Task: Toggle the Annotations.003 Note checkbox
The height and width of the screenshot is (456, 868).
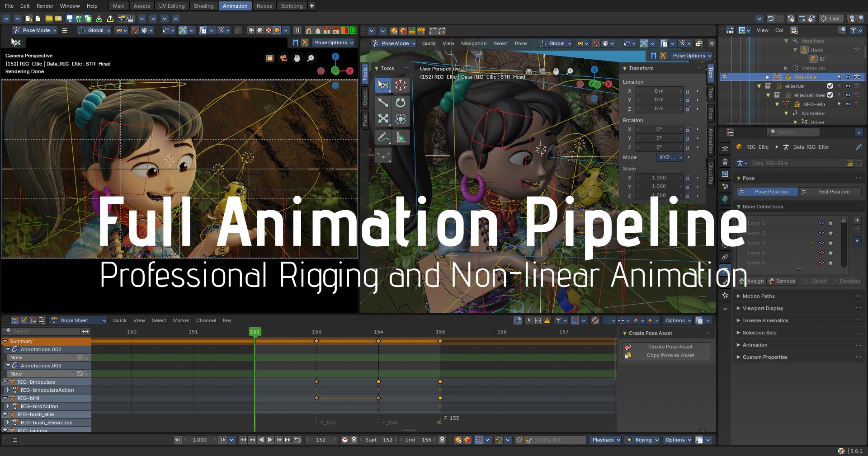Action: (80, 374)
